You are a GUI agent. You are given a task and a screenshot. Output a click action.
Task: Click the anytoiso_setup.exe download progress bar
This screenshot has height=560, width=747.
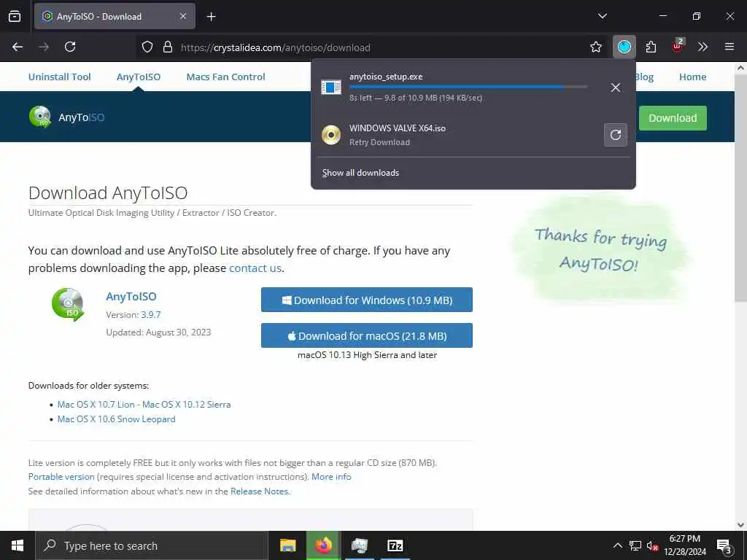pos(468,87)
